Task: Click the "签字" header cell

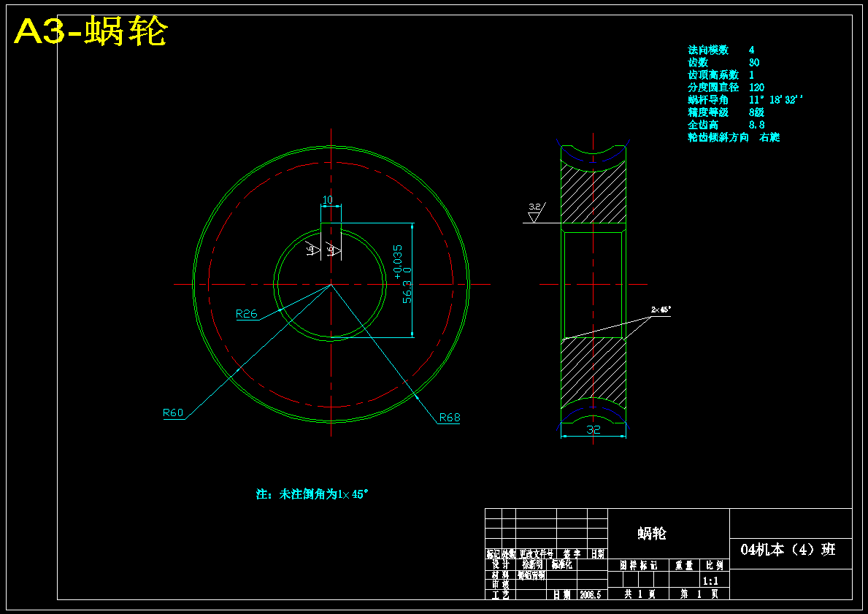Action: click(572, 553)
